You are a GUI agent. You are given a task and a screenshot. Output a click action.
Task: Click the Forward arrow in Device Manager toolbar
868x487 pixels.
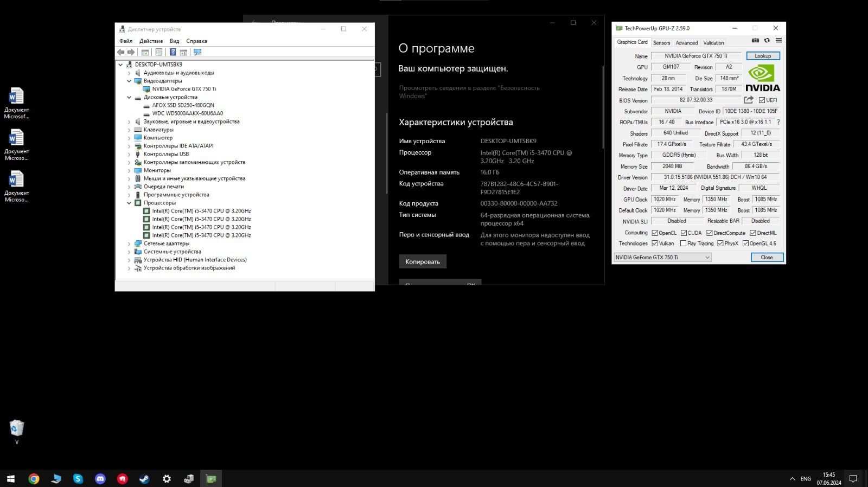pyautogui.click(x=131, y=52)
